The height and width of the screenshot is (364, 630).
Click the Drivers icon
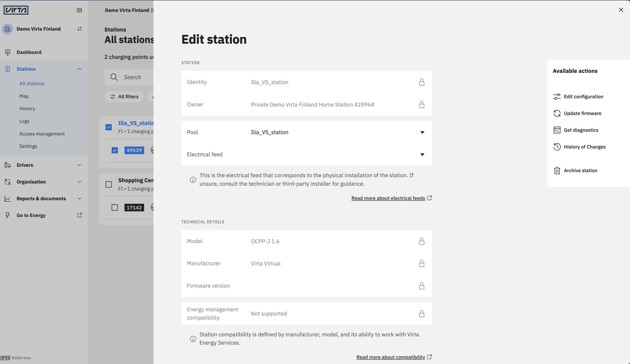click(x=7, y=165)
